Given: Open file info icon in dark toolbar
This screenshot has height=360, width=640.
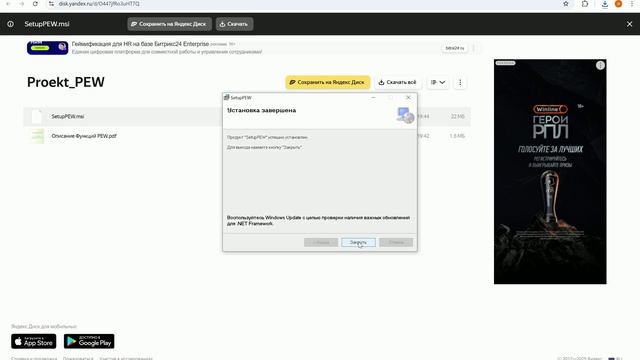Looking at the screenshot, I should point(10,24).
